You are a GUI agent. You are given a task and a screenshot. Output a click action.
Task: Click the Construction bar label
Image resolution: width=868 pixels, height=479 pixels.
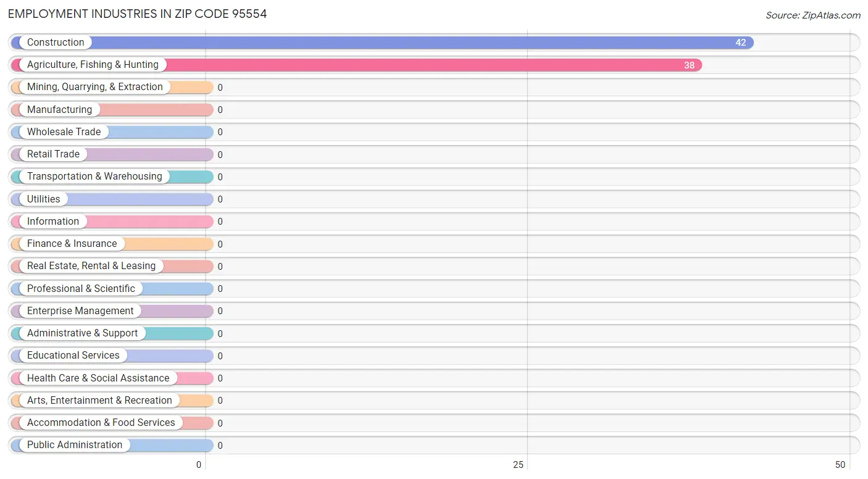pyautogui.click(x=56, y=43)
